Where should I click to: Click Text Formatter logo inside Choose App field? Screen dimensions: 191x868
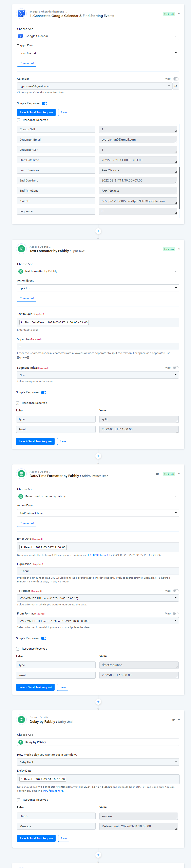pos(21,271)
